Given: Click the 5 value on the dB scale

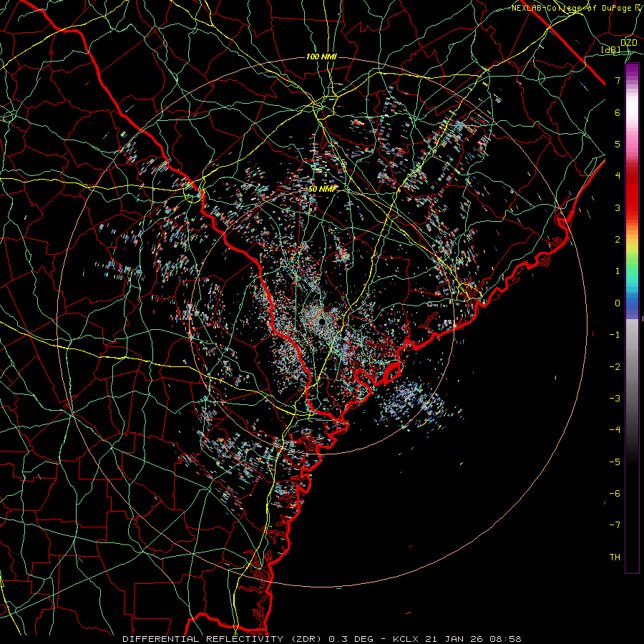Looking at the screenshot, I should click(x=618, y=144).
